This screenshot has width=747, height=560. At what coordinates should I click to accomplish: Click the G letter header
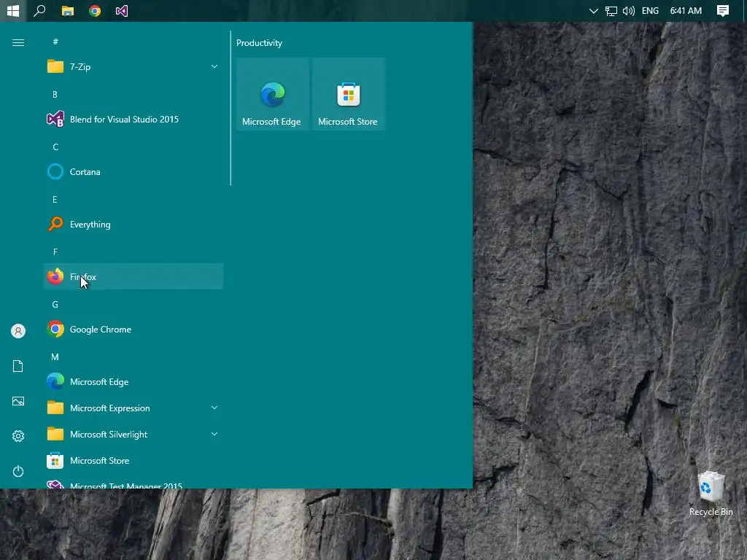click(55, 304)
